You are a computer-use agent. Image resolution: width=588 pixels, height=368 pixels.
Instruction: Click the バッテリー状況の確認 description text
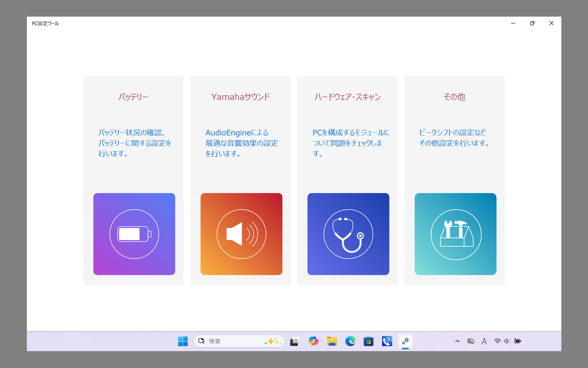point(135,143)
